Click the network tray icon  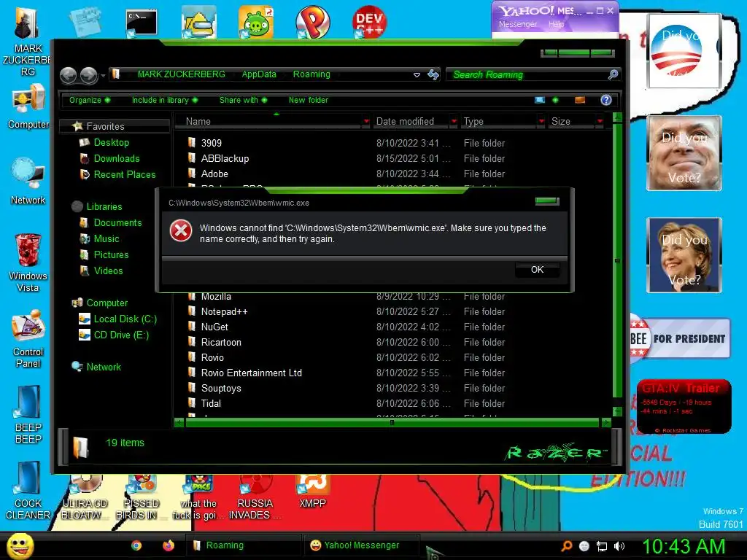pyautogui.click(x=602, y=546)
